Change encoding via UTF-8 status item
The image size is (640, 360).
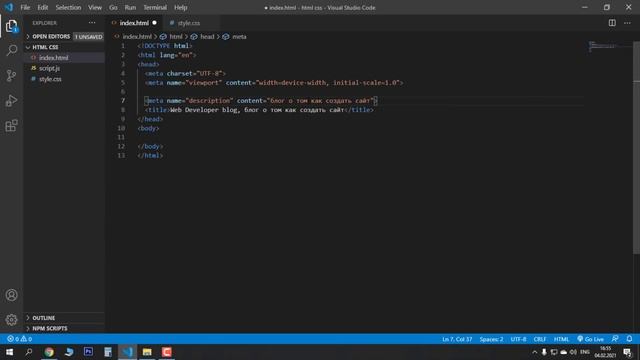tap(518, 339)
